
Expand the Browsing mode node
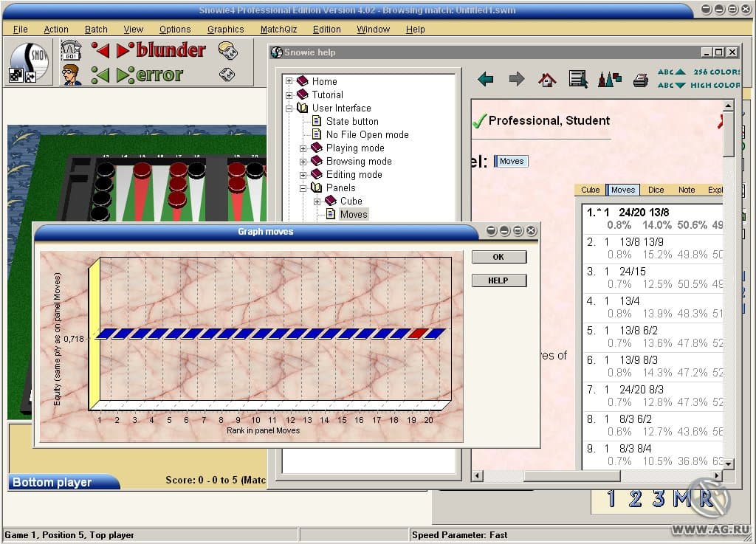(303, 162)
